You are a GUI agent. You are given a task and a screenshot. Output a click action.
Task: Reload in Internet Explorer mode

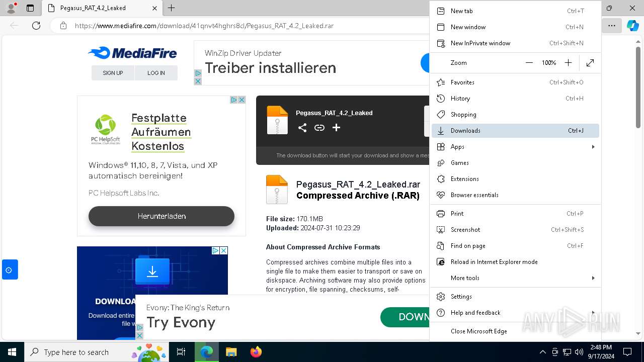coord(515,262)
